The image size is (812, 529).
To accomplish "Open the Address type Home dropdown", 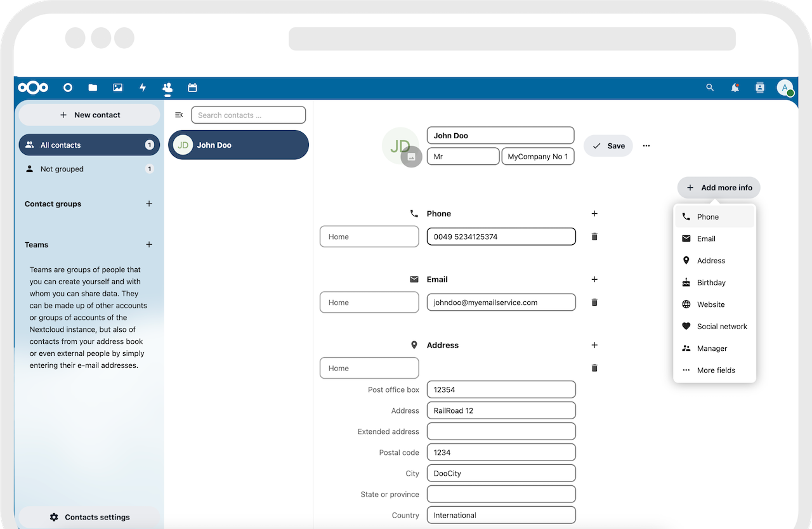I will coord(369,368).
